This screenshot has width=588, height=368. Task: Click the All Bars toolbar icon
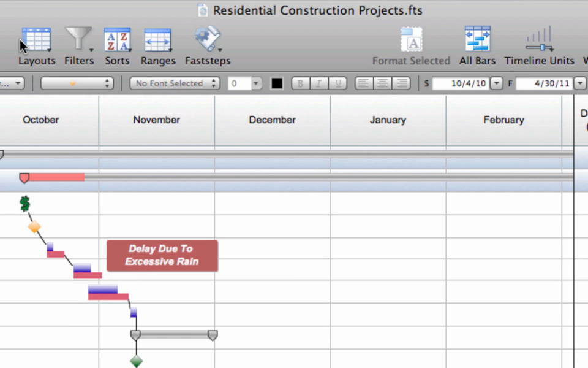click(x=477, y=45)
